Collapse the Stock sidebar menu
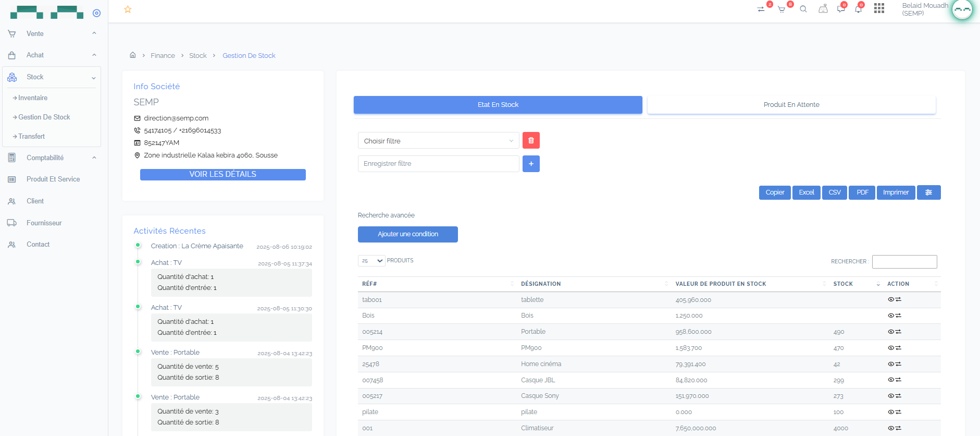The image size is (980, 436). tap(52, 77)
